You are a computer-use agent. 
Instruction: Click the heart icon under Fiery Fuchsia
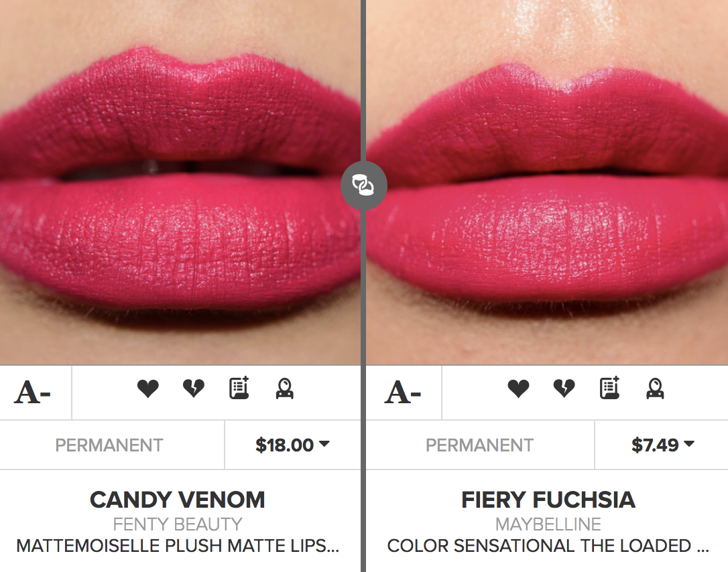[x=518, y=388]
